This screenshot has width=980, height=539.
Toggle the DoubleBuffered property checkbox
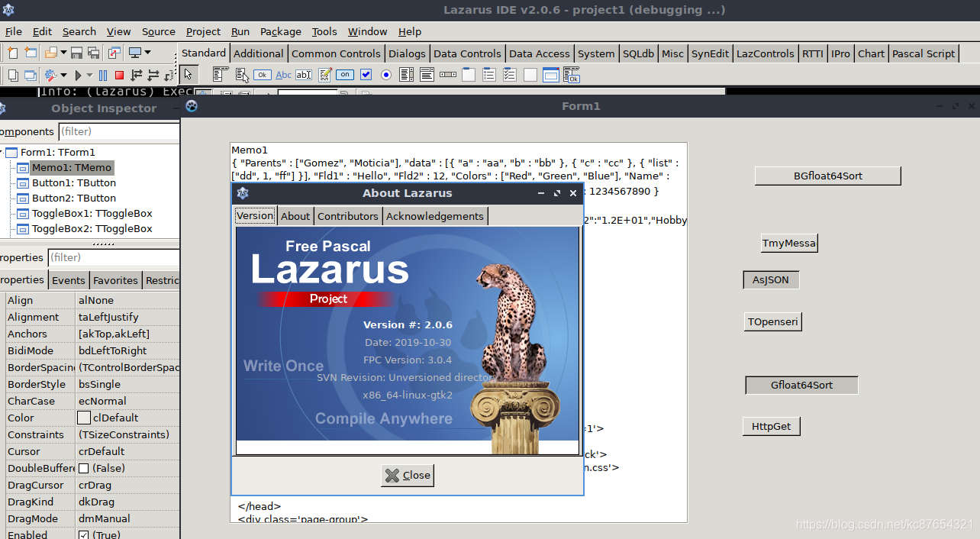tap(84, 468)
